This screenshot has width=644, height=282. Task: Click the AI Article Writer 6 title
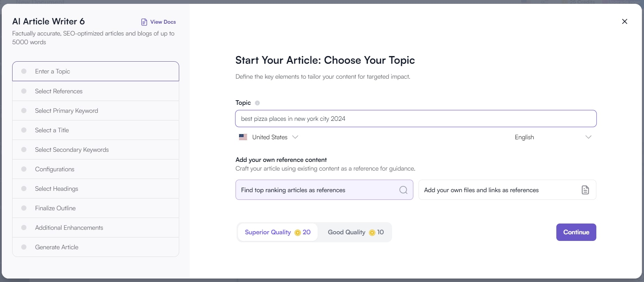tap(48, 22)
